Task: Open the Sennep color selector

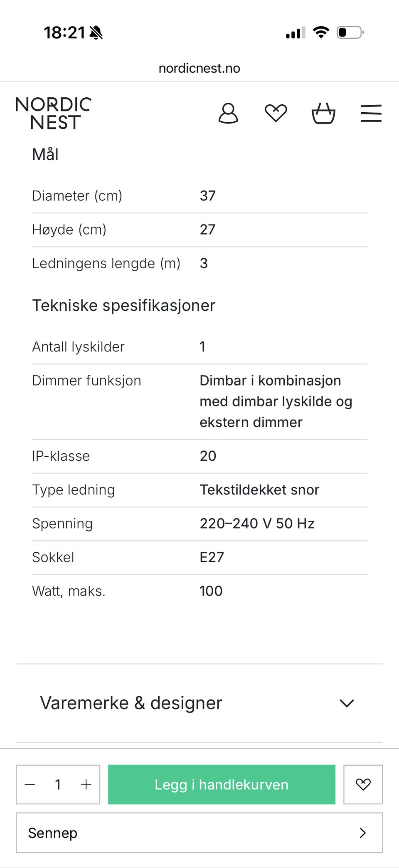Action: 199,833
